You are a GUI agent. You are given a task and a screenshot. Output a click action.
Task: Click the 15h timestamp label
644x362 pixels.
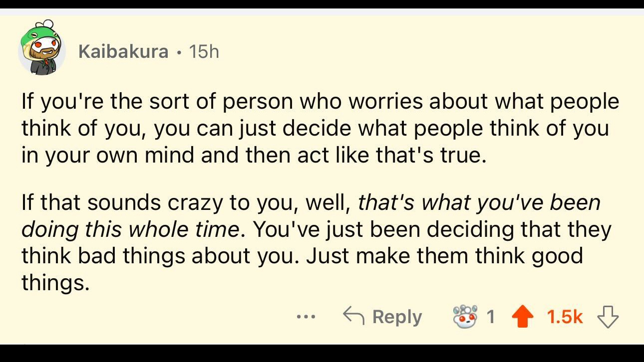coord(204,51)
